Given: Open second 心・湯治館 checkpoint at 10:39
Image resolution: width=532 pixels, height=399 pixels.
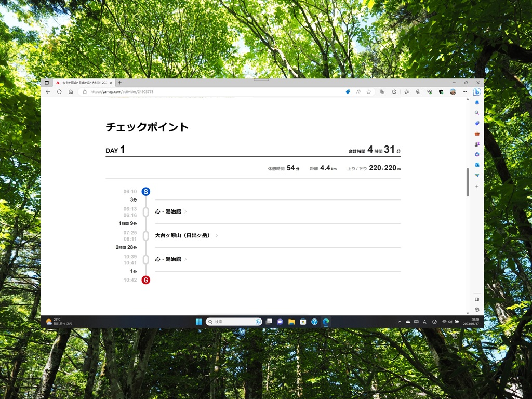Looking at the screenshot, I should pyautogui.click(x=170, y=259).
